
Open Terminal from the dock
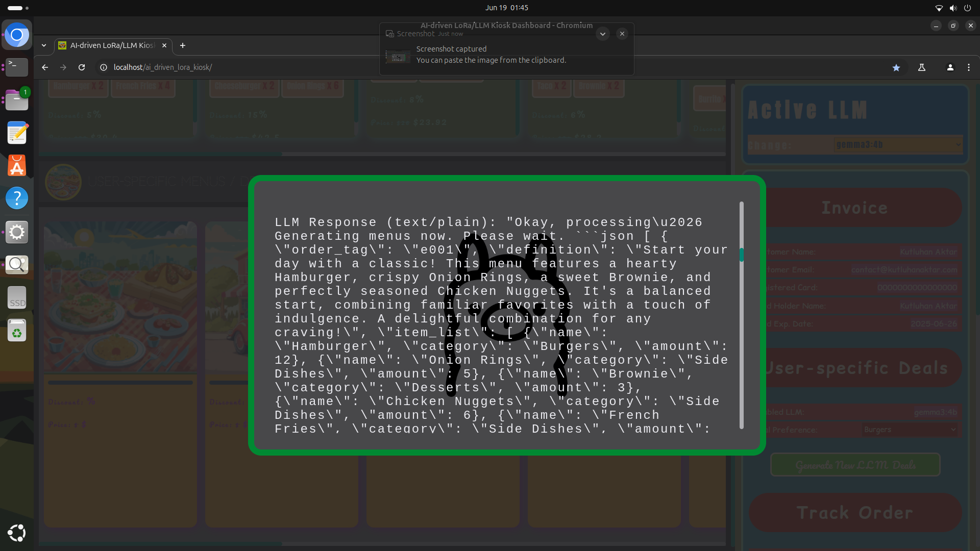coord(17,67)
